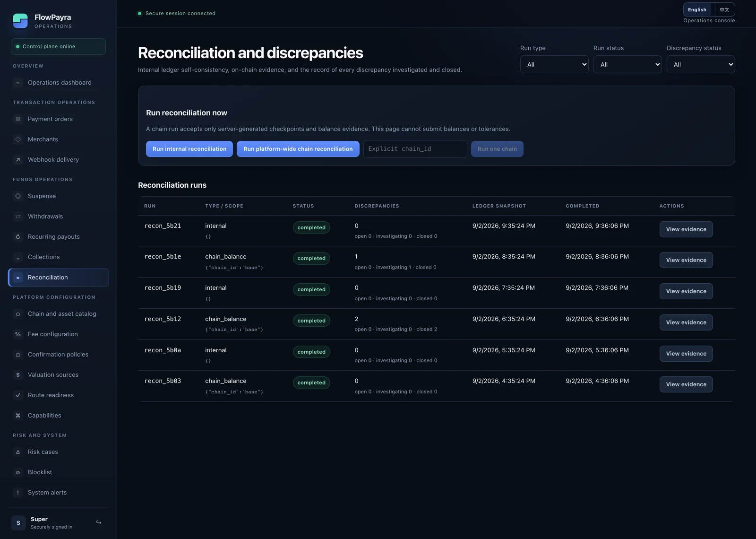View evidence for recon_5b19
This screenshot has width=756, height=539.
[x=686, y=291]
